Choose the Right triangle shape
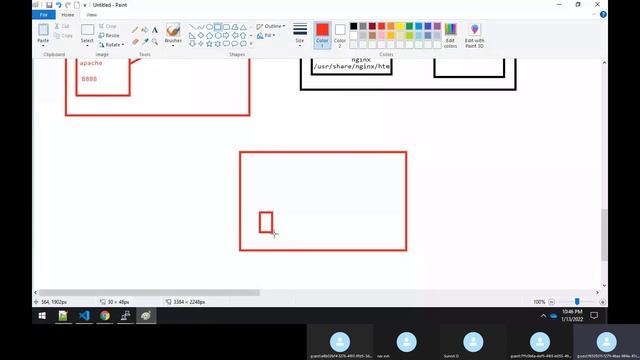This screenshot has width=640, height=360. point(192,36)
